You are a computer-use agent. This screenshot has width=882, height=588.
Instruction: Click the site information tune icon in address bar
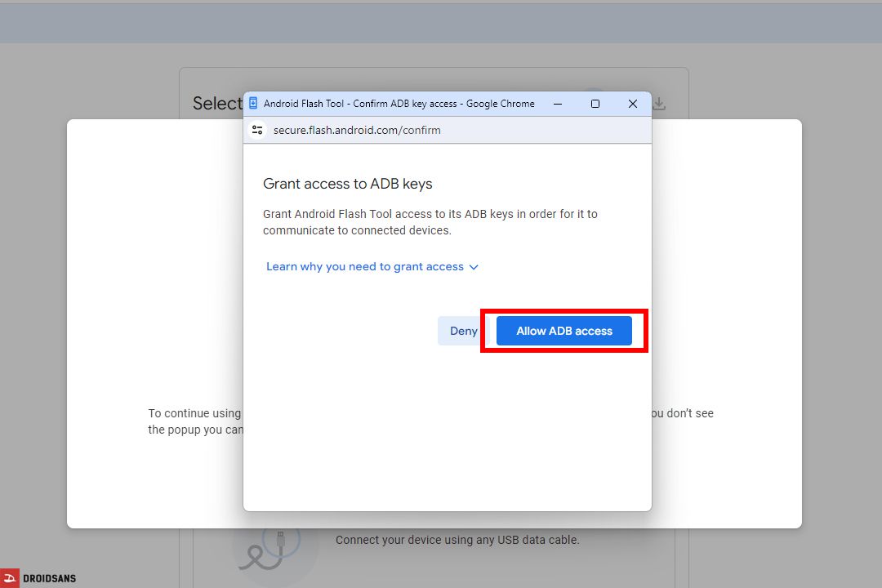[x=257, y=130]
